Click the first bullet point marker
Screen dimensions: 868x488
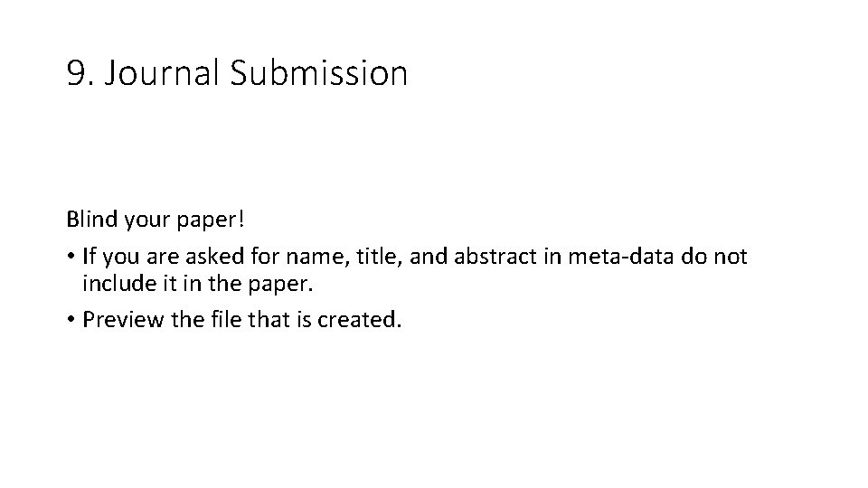[x=70, y=258]
